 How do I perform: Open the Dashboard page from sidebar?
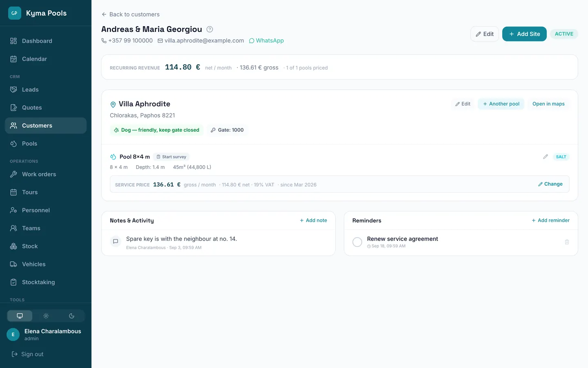tap(46, 41)
